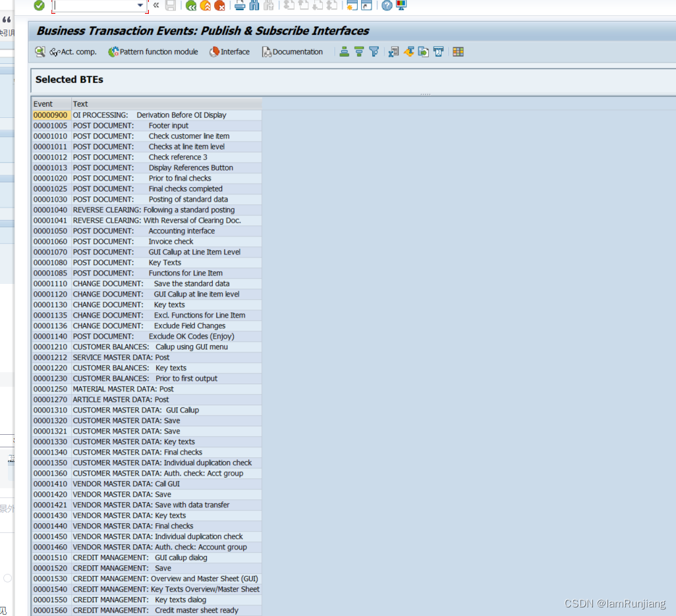Click the Event column header
The height and width of the screenshot is (616, 676).
tap(51, 104)
